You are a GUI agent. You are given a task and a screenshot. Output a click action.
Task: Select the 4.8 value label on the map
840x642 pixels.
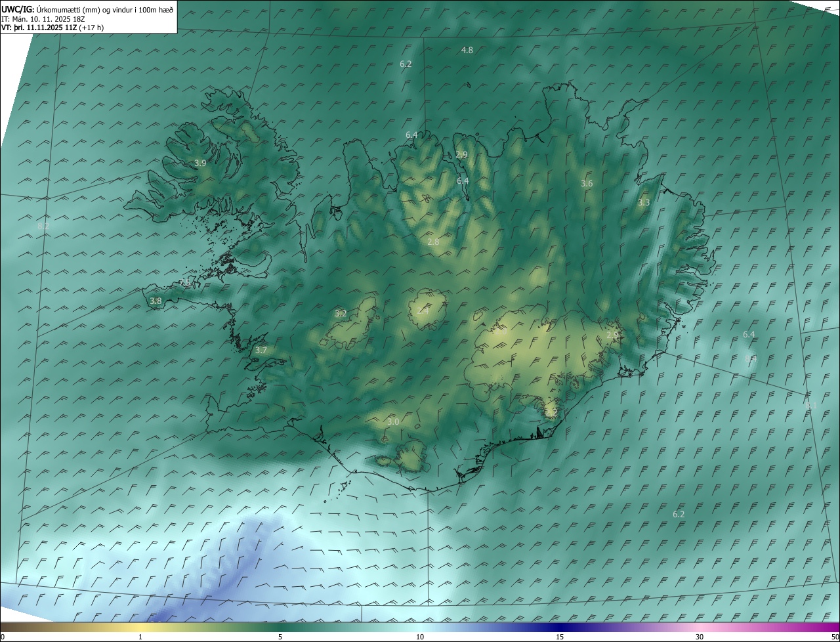click(x=467, y=50)
